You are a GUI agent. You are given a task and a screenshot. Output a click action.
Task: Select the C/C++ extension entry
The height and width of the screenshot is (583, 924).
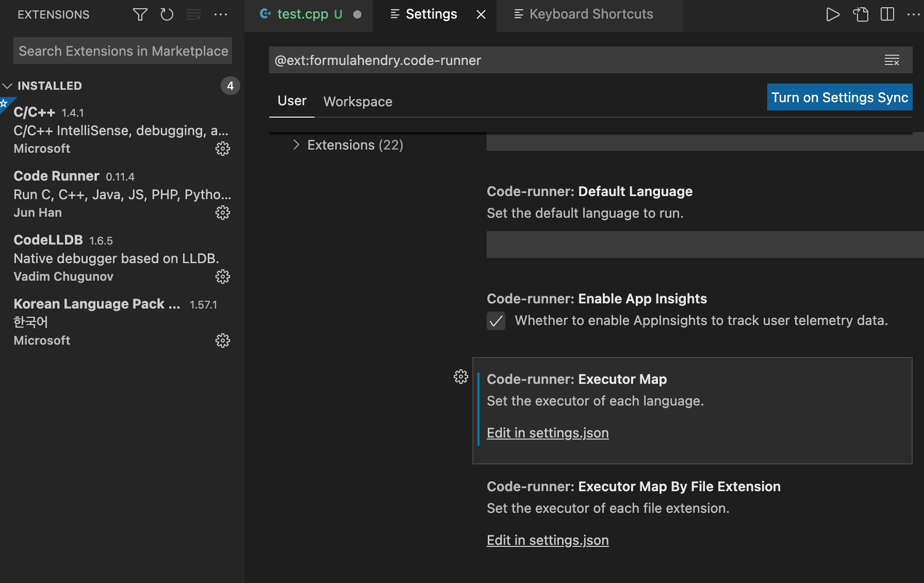[x=122, y=130]
